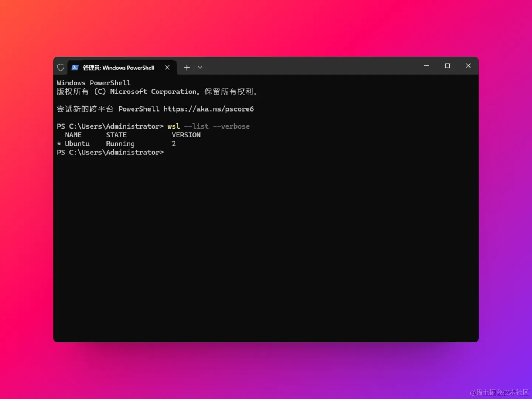Minimize the terminal window

(x=426, y=66)
